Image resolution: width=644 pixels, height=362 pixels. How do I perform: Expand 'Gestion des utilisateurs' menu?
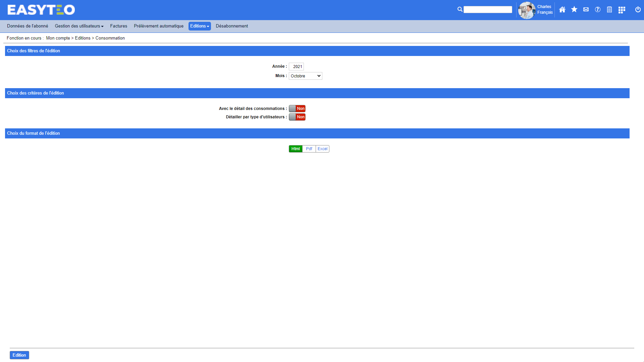pyautogui.click(x=79, y=26)
